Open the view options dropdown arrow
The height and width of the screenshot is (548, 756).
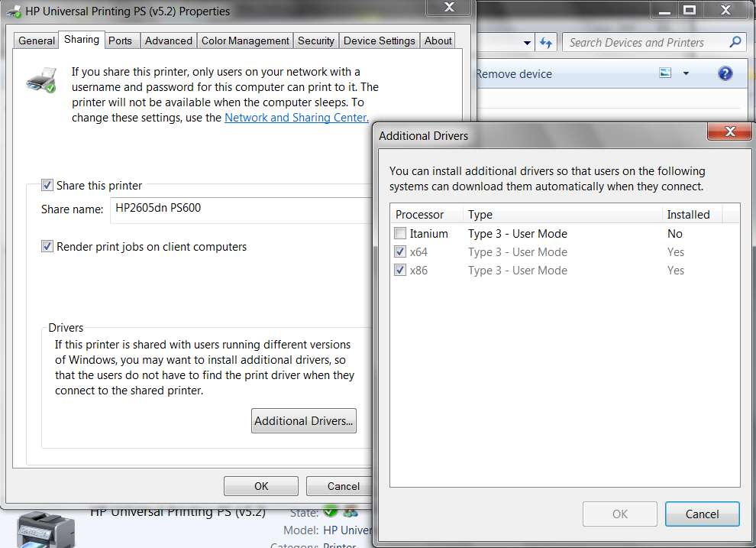pyautogui.click(x=686, y=73)
